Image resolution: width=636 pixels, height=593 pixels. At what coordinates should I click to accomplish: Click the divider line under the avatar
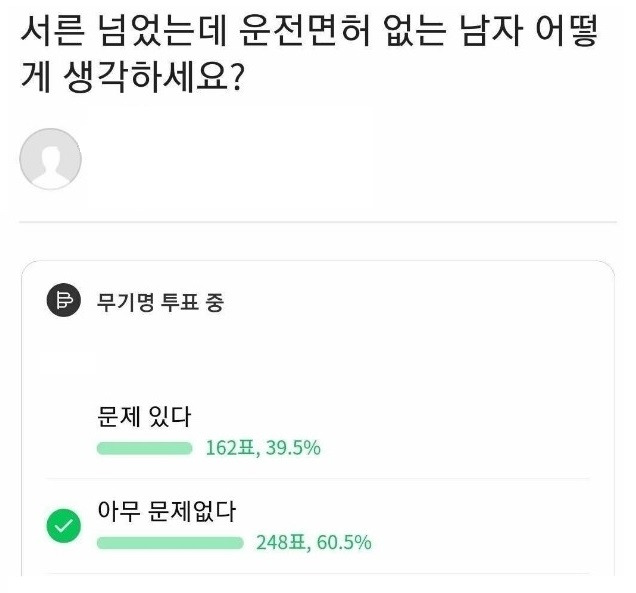pos(318,222)
